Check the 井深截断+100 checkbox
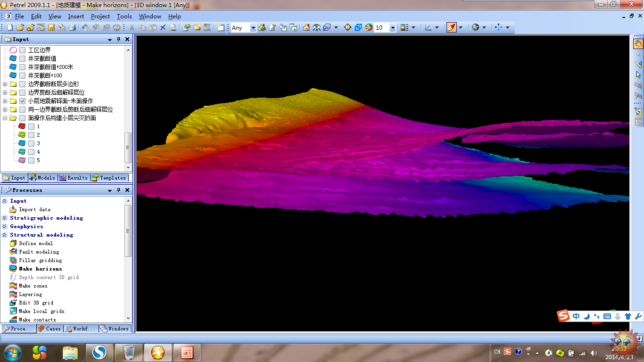 pos(22,75)
